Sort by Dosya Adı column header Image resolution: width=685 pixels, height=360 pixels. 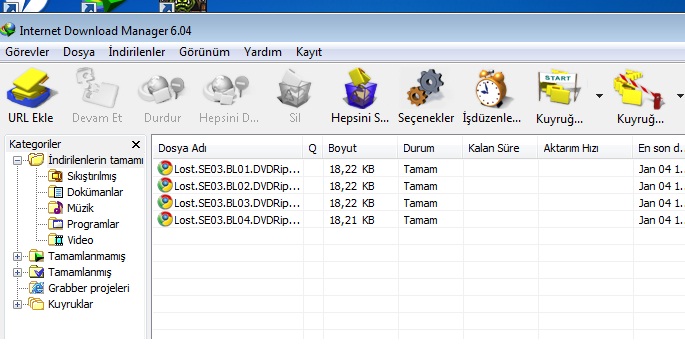point(227,148)
